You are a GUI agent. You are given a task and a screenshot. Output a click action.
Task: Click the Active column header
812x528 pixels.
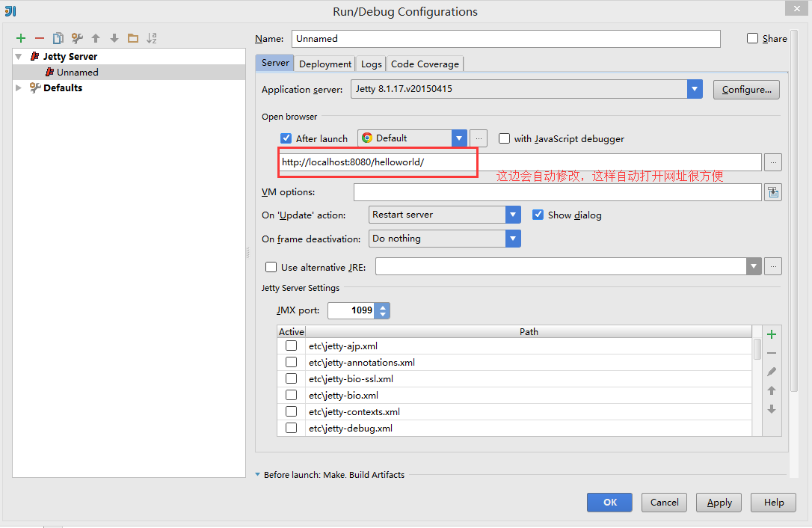pos(291,331)
